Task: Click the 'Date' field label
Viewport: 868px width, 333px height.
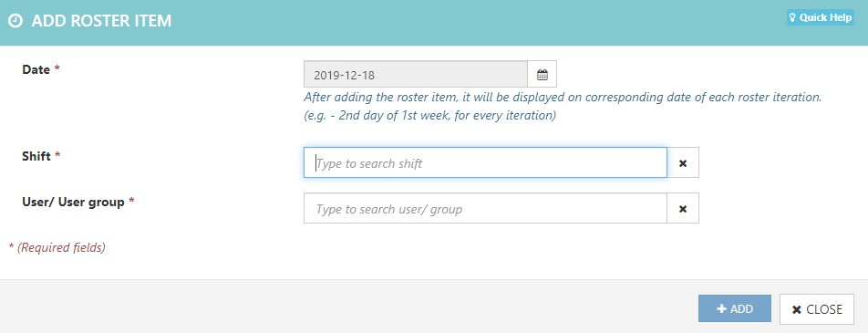Action: tap(36, 70)
